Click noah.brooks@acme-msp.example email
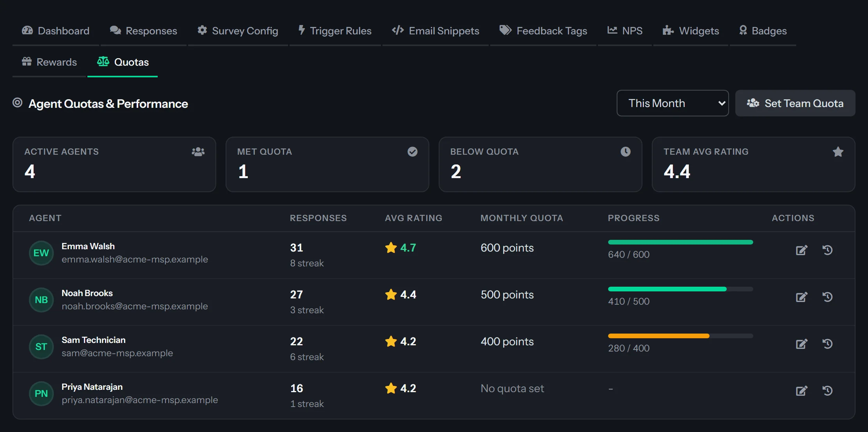Image resolution: width=868 pixels, height=432 pixels. 135,306
